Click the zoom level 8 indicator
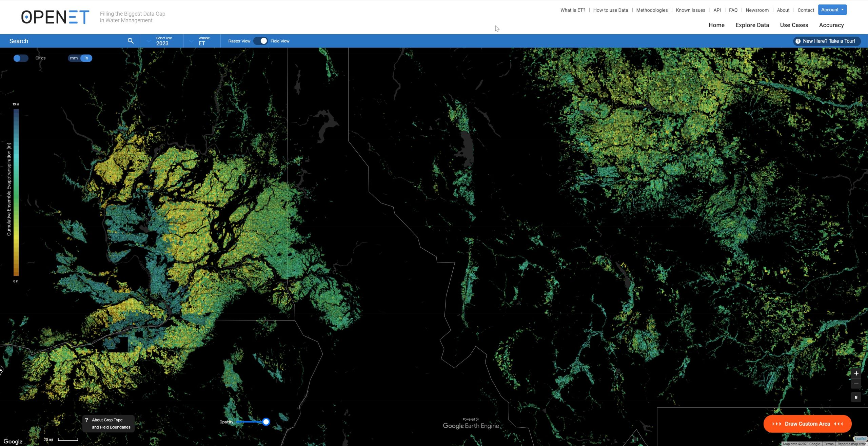The image size is (868, 446). [x=856, y=397]
